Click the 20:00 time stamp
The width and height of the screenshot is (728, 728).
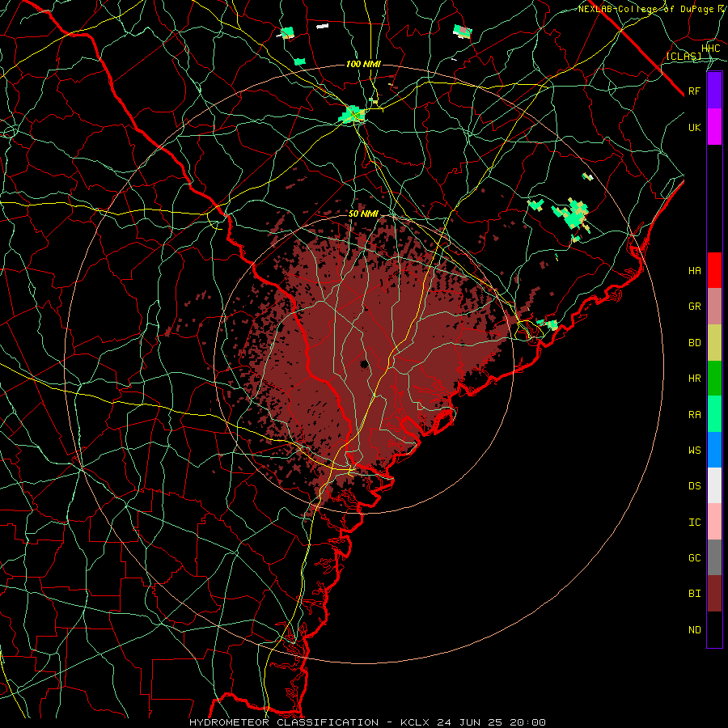(527, 722)
